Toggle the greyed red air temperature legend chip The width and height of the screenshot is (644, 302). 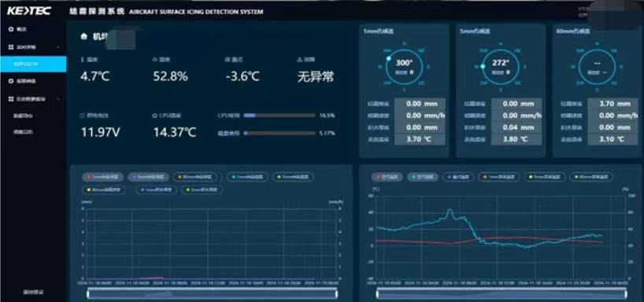(387, 177)
